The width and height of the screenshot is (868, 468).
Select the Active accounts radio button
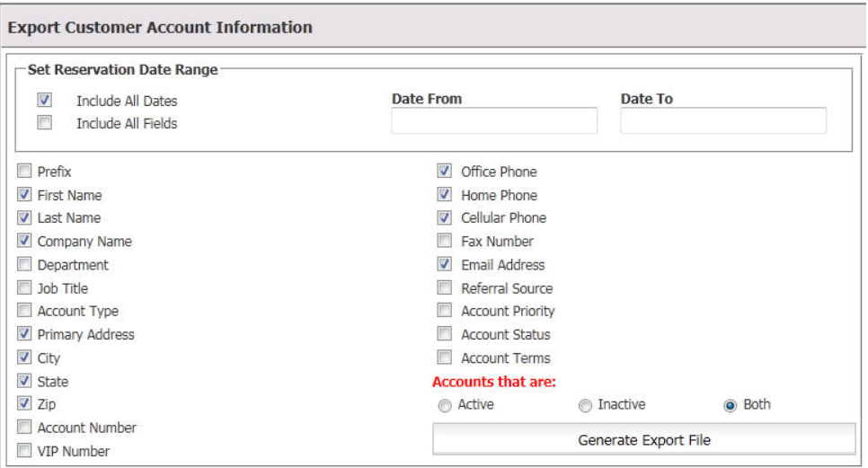(x=445, y=405)
